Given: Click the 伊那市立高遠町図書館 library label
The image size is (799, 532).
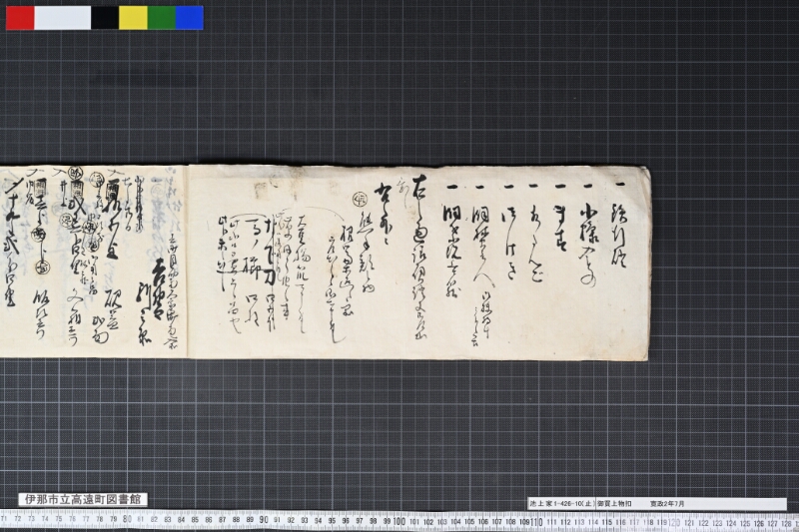Looking at the screenshot, I should click(83, 499).
